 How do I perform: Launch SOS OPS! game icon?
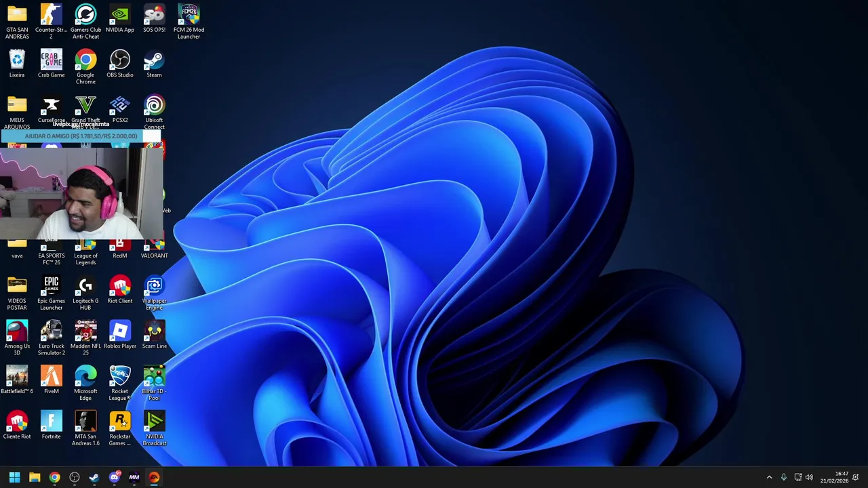pos(154,19)
